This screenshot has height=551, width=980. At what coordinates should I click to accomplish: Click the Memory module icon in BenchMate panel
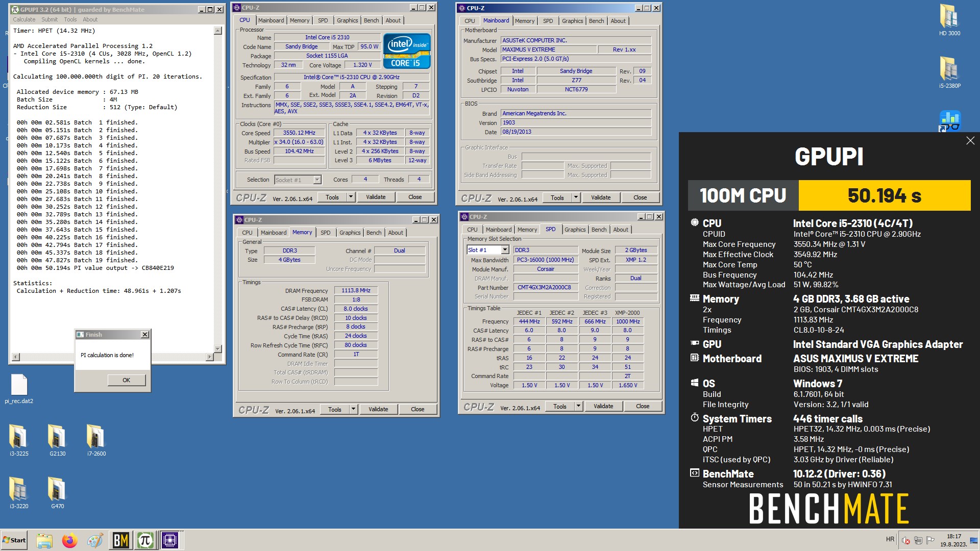click(694, 298)
